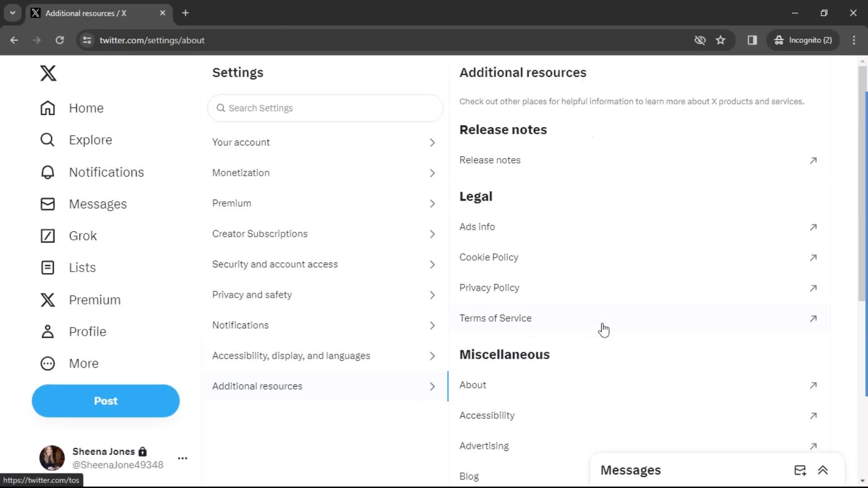The height and width of the screenshot is (488, 868).
Task: Open Profile in left sidebar
Action: (x=88, y=331)
